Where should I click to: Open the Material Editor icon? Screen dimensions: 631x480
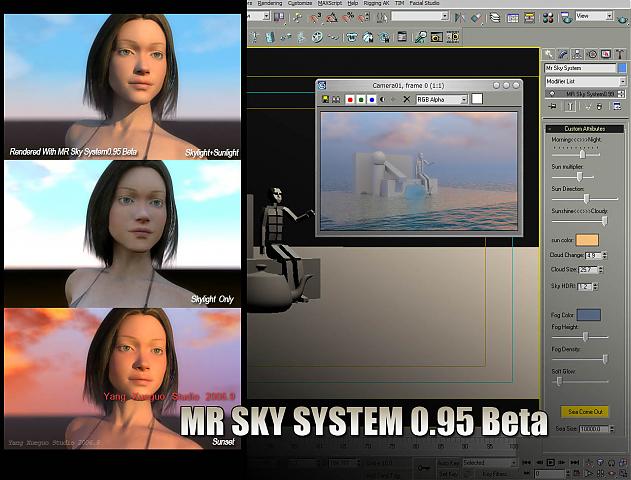[x=548, y=17]
